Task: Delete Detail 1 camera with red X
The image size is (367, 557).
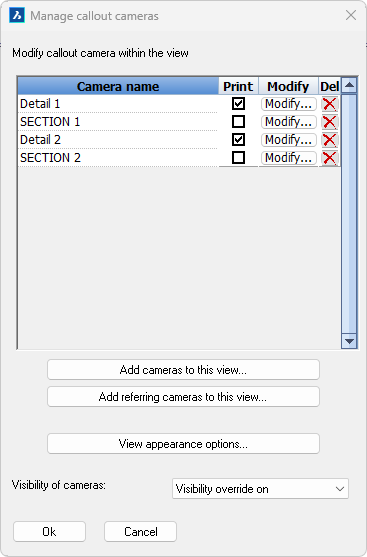Action: pos(329,104)
